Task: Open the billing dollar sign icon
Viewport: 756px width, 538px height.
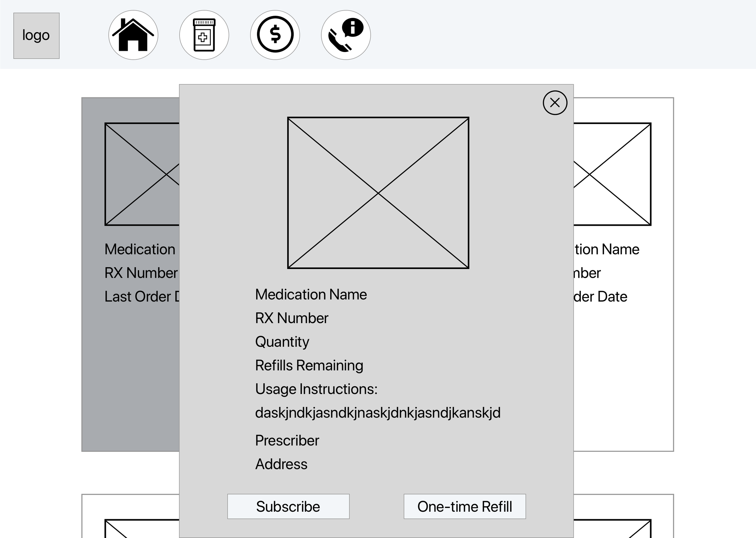Action: (275, 35)
